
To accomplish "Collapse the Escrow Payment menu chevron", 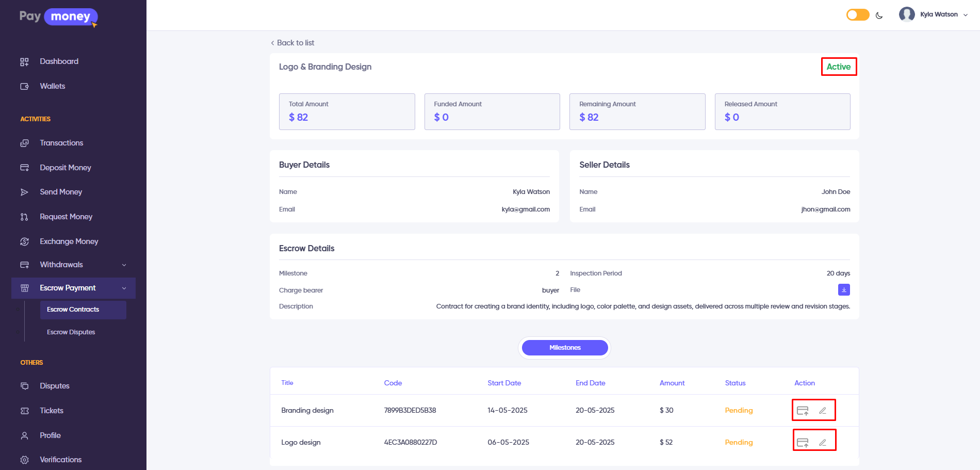I will click(124, 288).
